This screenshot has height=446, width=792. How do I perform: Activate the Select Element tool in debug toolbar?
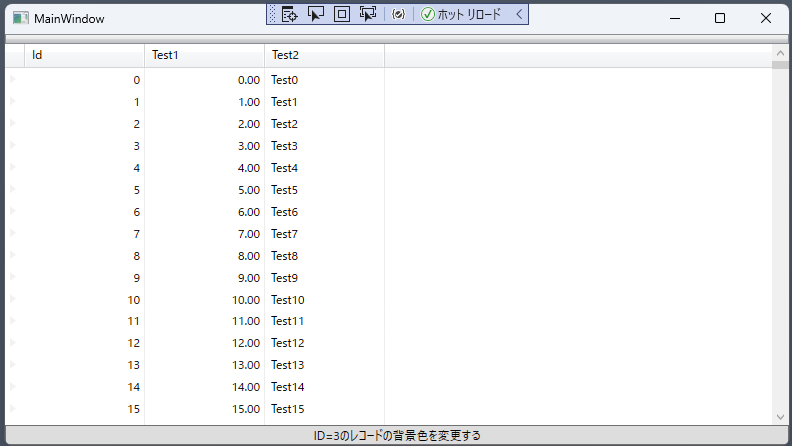316,14
